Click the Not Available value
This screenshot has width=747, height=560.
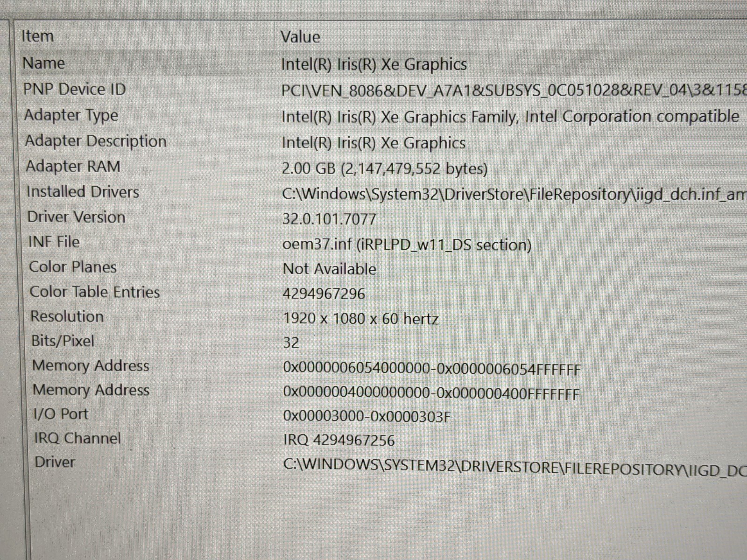point(330,269)
